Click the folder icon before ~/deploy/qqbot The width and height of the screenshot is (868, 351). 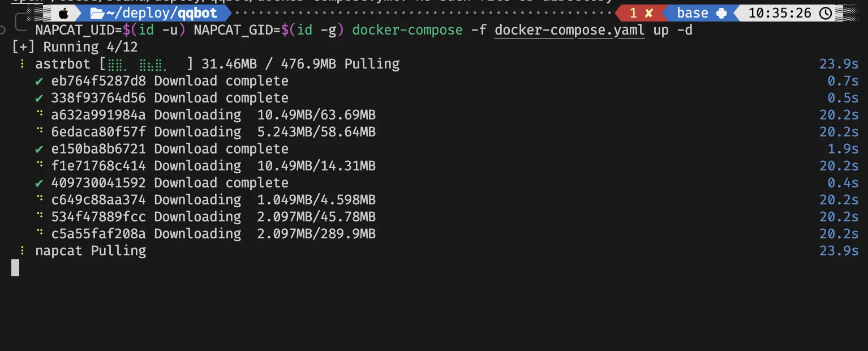pyautogui.click(x=97, y=13)
